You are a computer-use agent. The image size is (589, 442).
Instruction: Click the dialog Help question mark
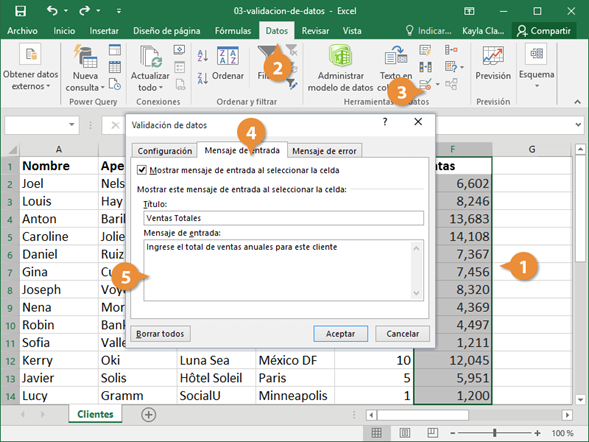385,122
